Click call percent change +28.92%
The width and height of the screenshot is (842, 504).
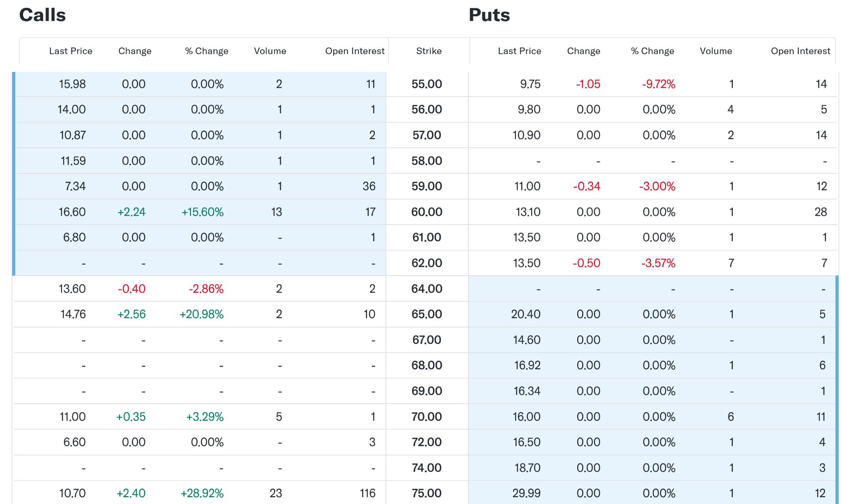click(202, 493)
